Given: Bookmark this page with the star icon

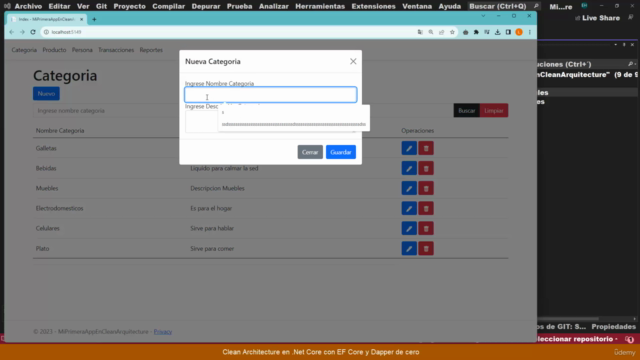Looking at the screenshot, I should point(452,32).
